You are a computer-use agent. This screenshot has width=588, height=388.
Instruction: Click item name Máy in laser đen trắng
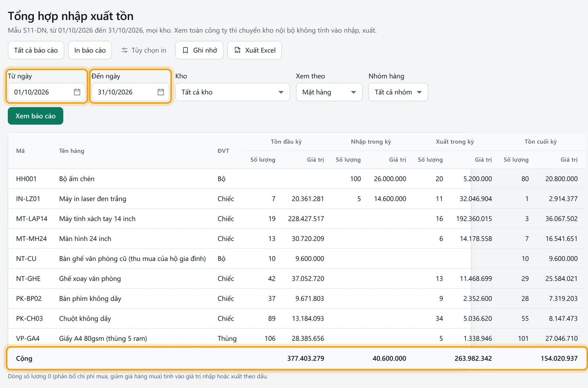pos(93,199)
